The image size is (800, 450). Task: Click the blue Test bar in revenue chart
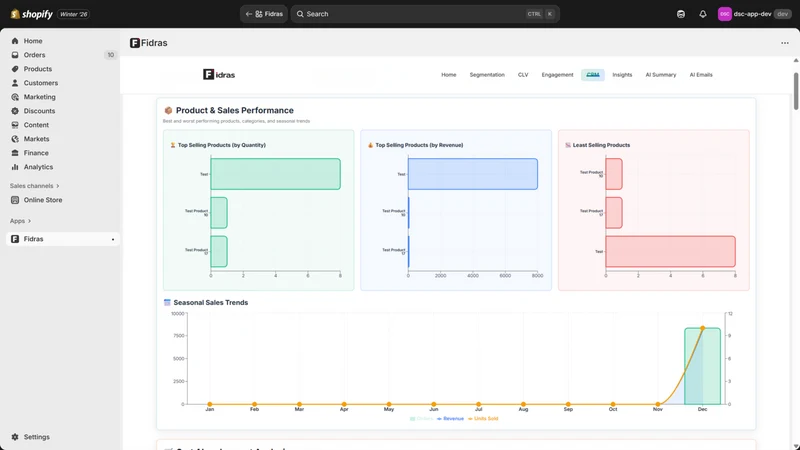(472, 174)
